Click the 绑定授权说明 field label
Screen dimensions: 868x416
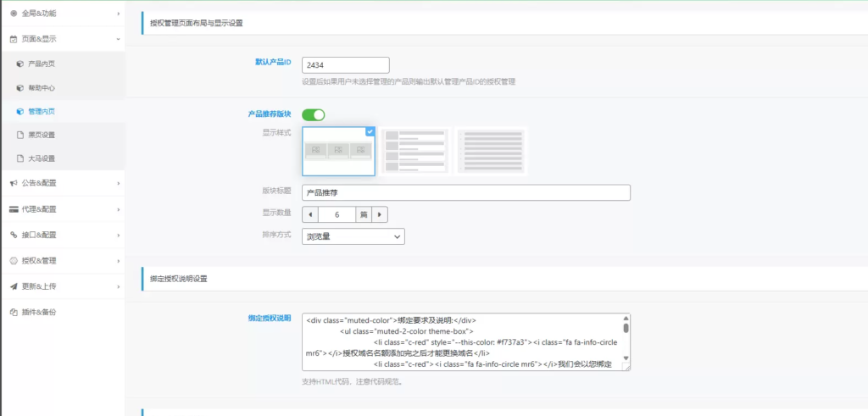point(269,318)
